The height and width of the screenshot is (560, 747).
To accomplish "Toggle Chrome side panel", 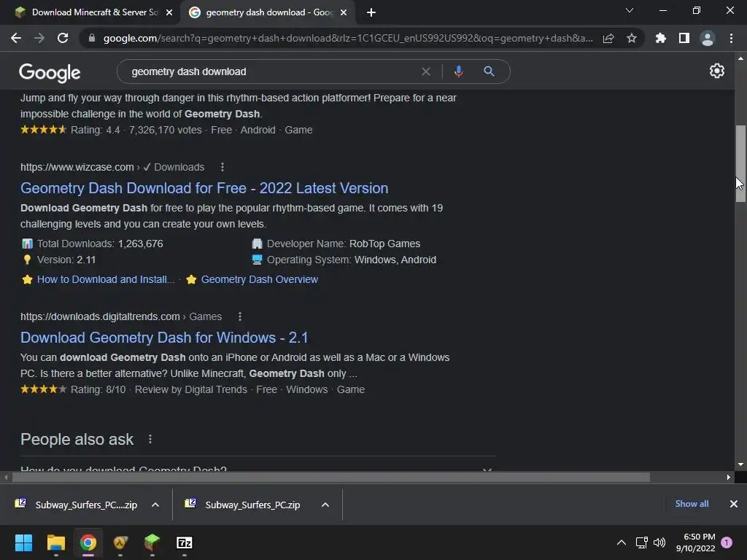I will pyautogui.click(x=684, y=38).
